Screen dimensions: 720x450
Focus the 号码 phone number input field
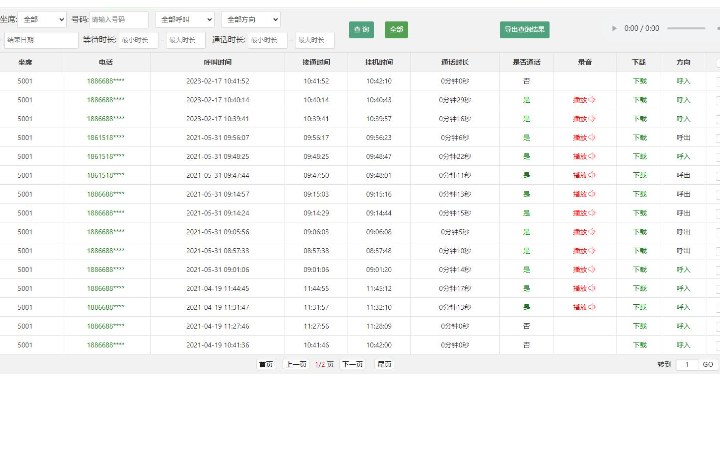tap(118, 19)
